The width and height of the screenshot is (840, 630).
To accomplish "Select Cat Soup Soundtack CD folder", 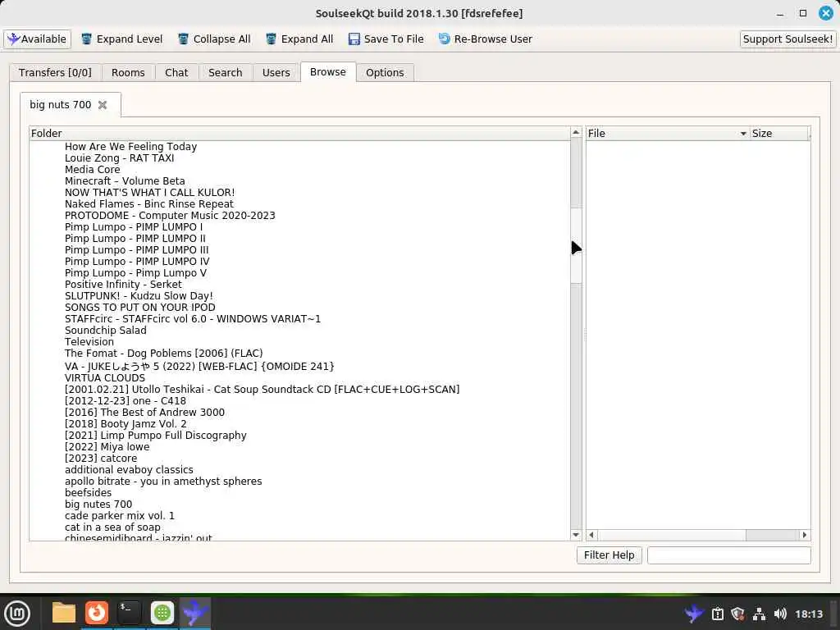I will (262, 390).
